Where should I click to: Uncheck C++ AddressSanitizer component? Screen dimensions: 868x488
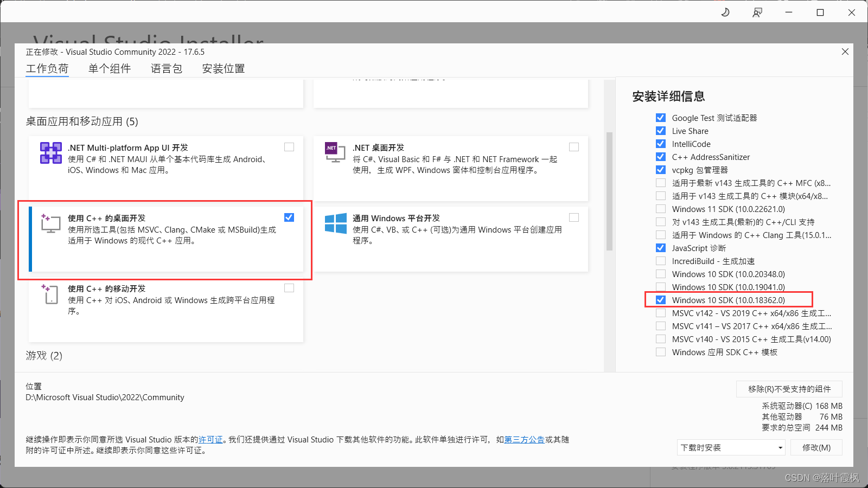661,157
